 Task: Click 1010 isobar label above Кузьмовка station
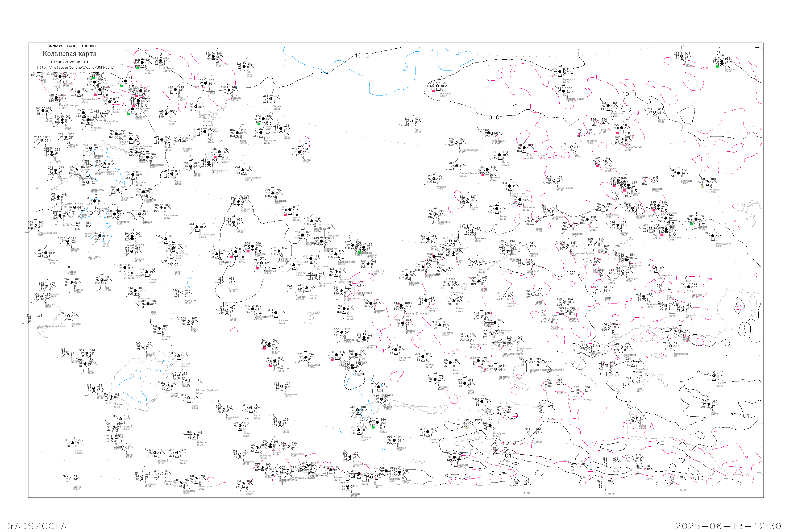point(629,94)
